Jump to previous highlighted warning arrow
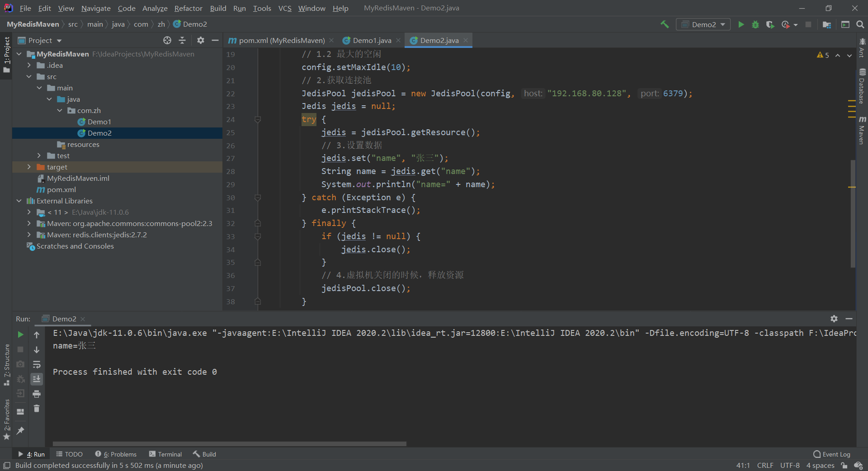 click(838, 55)
